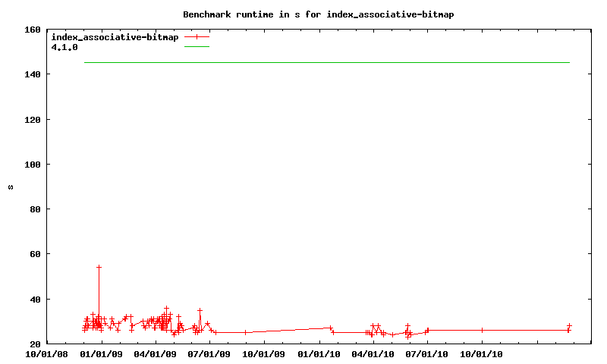The height and width of the screenshot is (364, 607).
Task: Click the 07/01/09 x-axis date label
Action: click(x=210, y=353)
